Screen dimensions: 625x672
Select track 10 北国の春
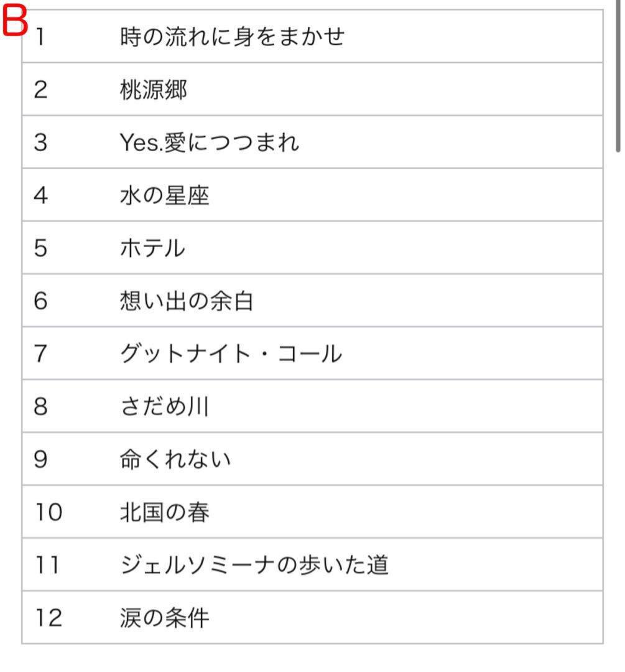point(164,513)
